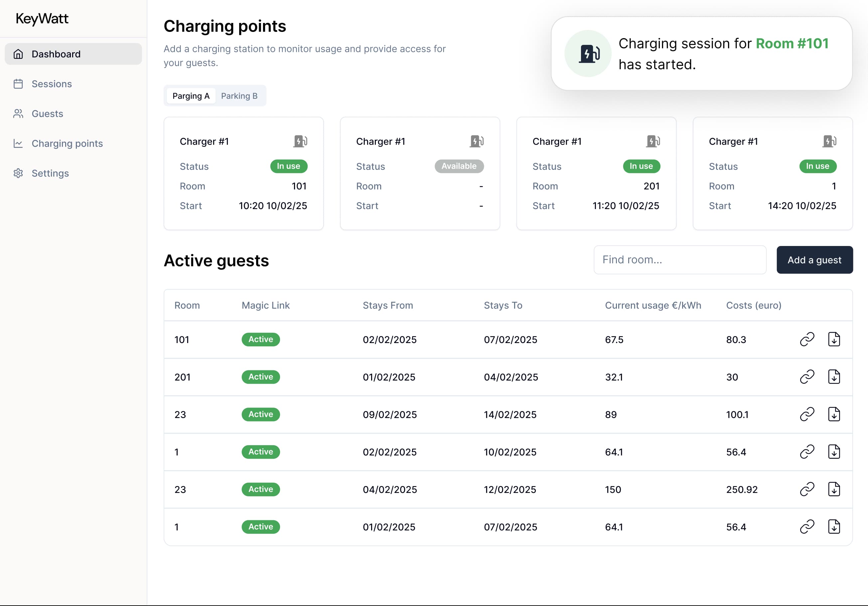The height and width of the screenshot is (606, 868).
Task: Click the Add a guest button
Action: 815,260
